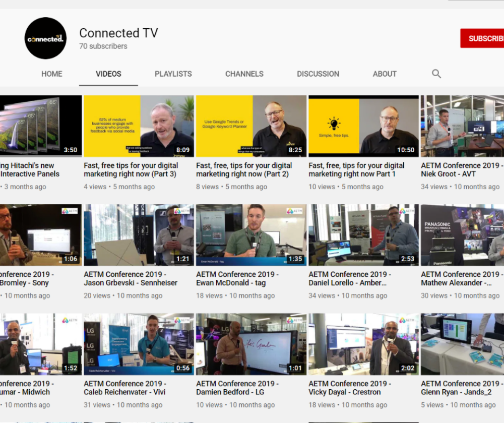The height and width of the screenshot is (423, 504).
Task: Play the digital marketing Part 1 thumbnail
Action: (363, 126)
